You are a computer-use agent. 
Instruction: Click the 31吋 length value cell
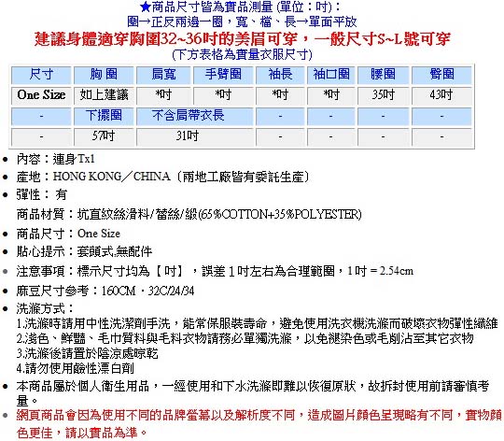click(x=195, y=136)
